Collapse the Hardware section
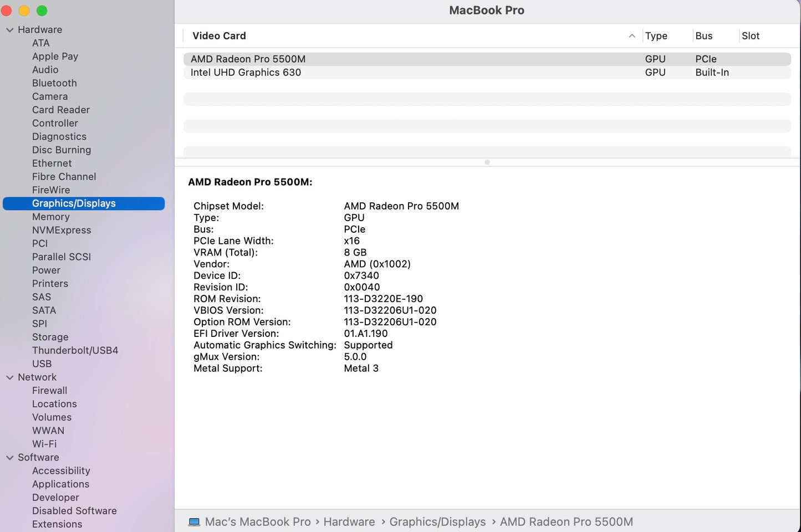 coord(9,29)
